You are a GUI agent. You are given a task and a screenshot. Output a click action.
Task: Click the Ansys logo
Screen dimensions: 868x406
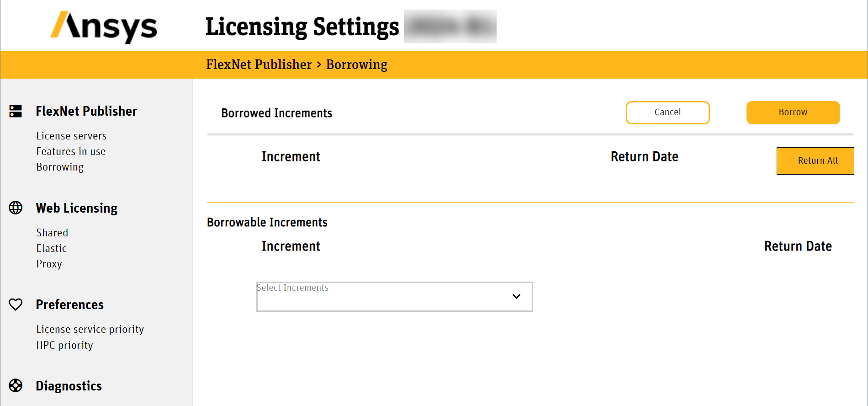104,27
